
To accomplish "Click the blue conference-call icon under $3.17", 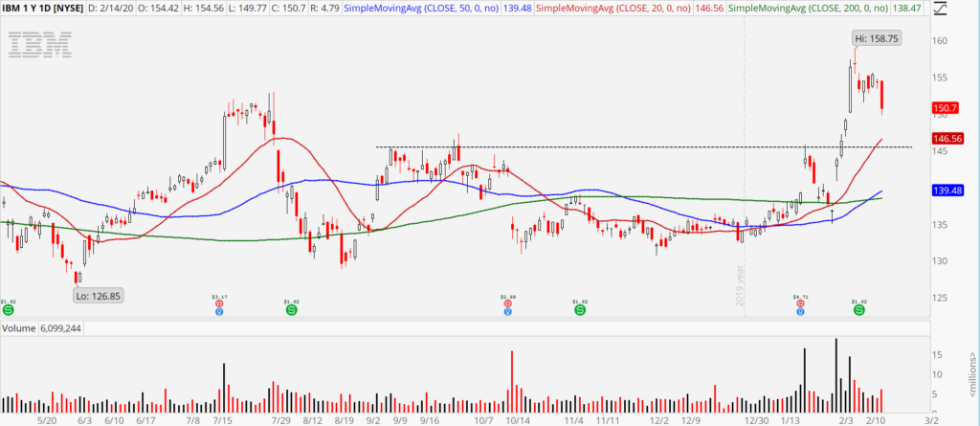I will click(x=219, y=310).
